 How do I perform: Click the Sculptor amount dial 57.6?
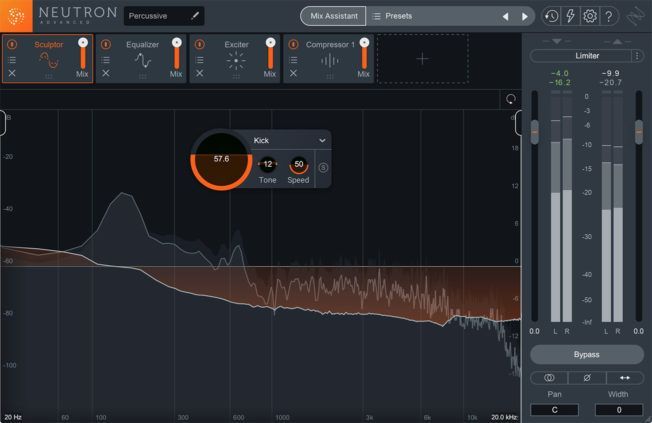tap(221, 160)
